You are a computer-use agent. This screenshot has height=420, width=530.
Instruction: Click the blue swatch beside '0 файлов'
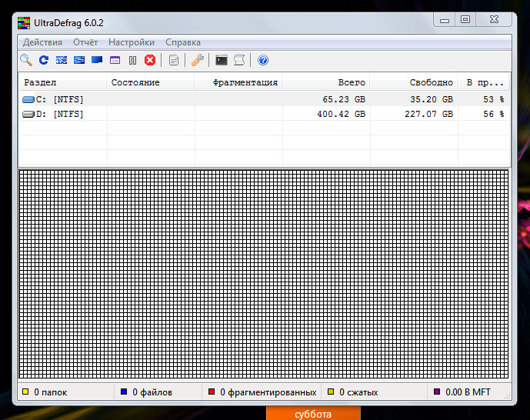click(124, 392)
